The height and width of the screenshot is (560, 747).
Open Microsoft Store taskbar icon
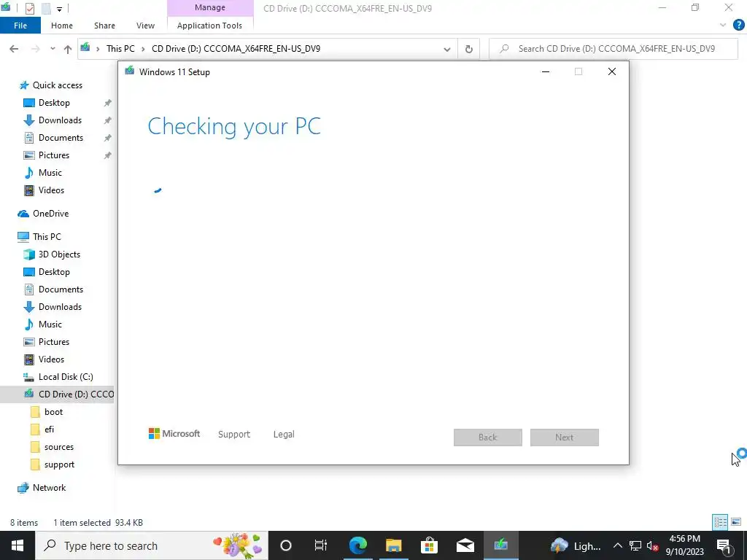click(x=429, y=545)
